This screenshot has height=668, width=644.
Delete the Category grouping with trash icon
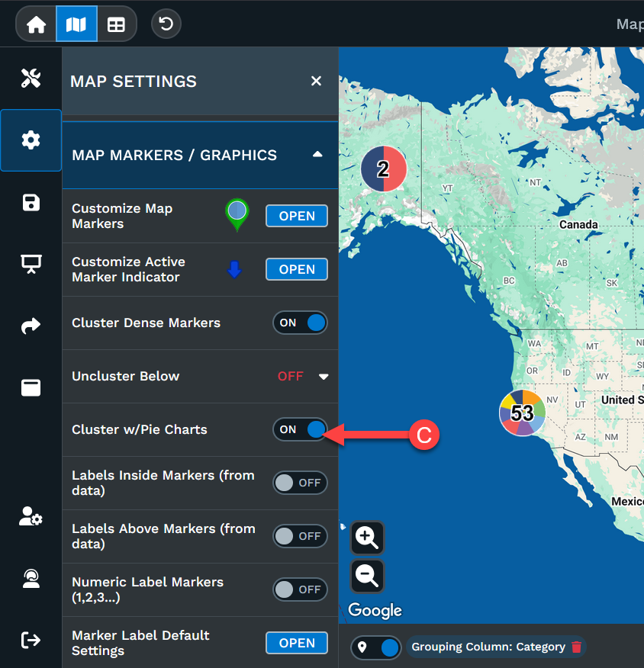point(576,647)
